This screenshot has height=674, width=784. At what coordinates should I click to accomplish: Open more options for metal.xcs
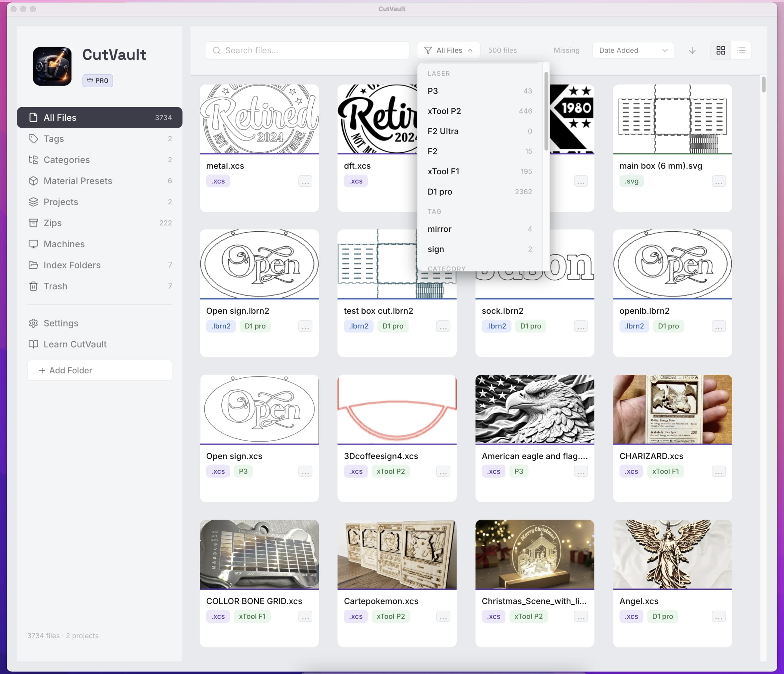tap(305, 181)
